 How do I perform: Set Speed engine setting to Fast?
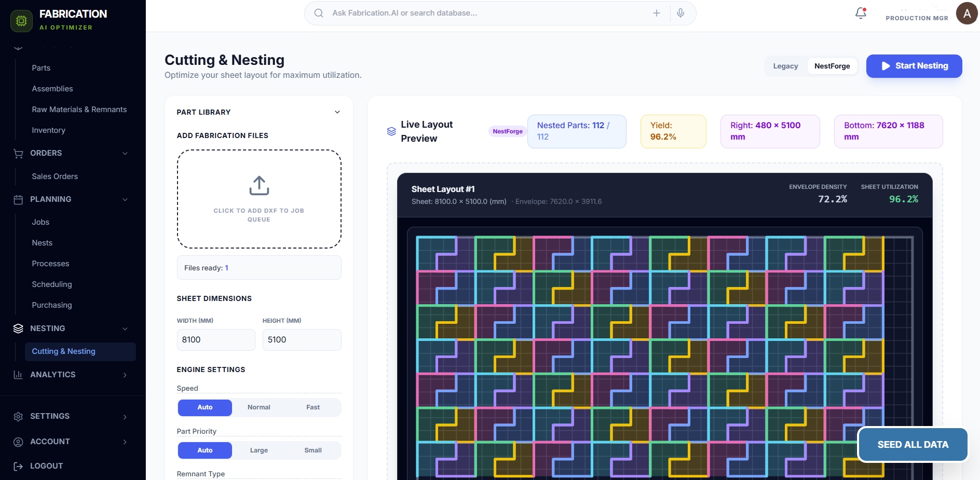click(312, 407)
